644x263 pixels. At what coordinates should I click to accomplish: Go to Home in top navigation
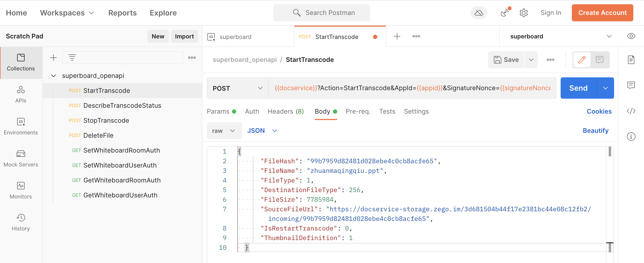pyautogui.click(x=17, y=13)
